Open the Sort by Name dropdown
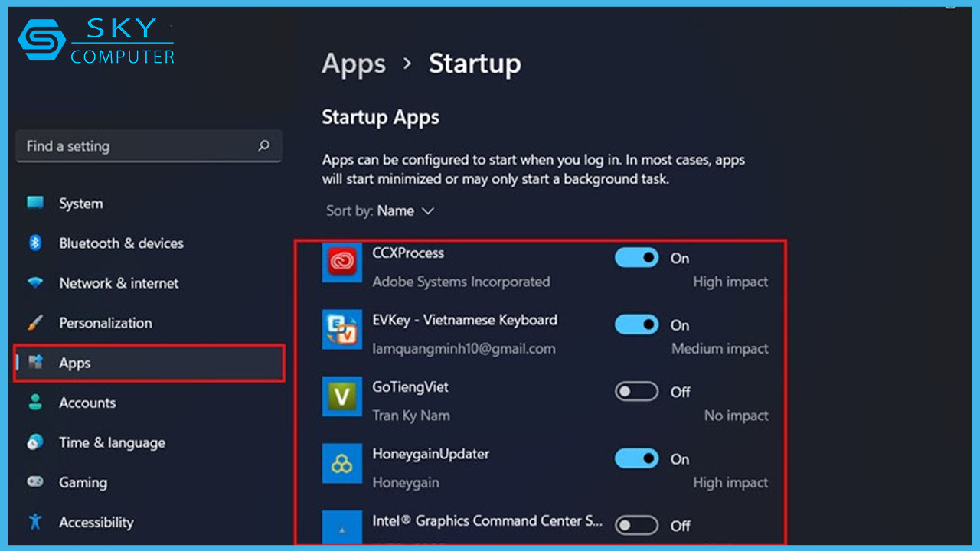This screenshot has width=980, height=551. click(381, 210)
